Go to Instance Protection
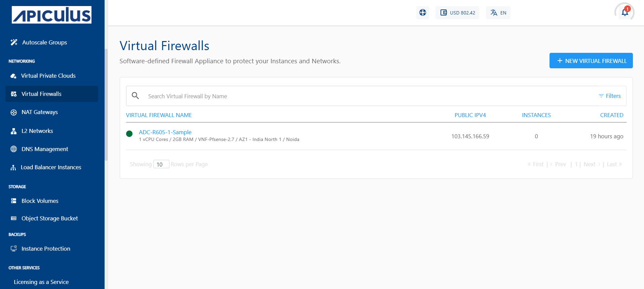Image resolution: width=644 pixels, height=289 pixels. click(46, 249)
